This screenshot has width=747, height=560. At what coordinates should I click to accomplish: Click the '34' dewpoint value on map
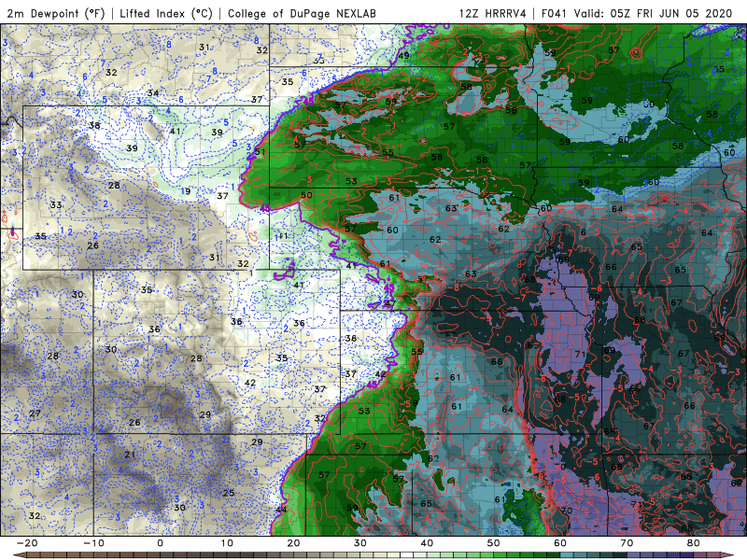(153, 92)
